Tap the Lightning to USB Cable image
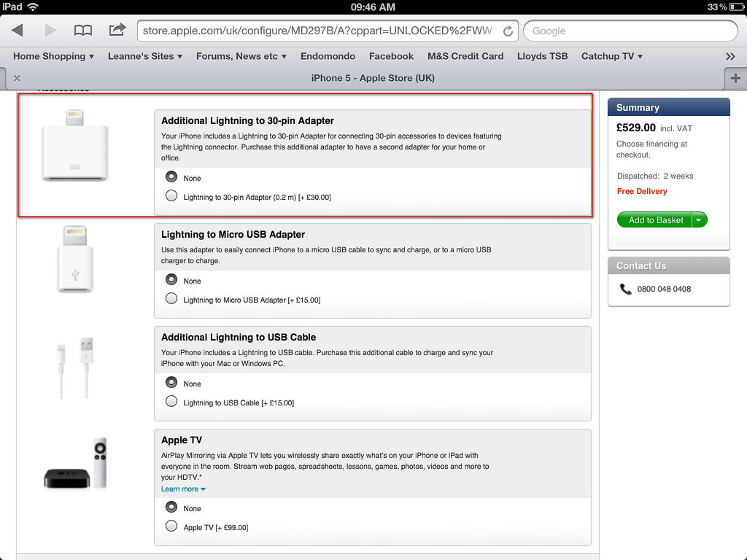747x560 pixels. click(x=75, y=367)
